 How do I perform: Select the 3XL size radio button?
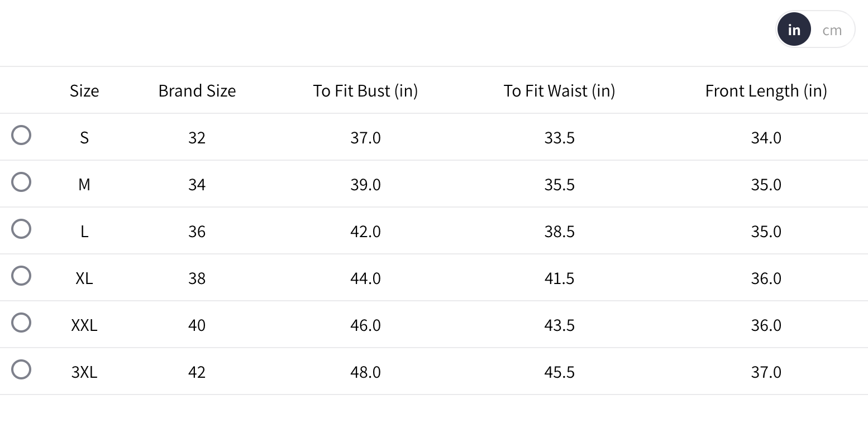[x=21, y=370]
